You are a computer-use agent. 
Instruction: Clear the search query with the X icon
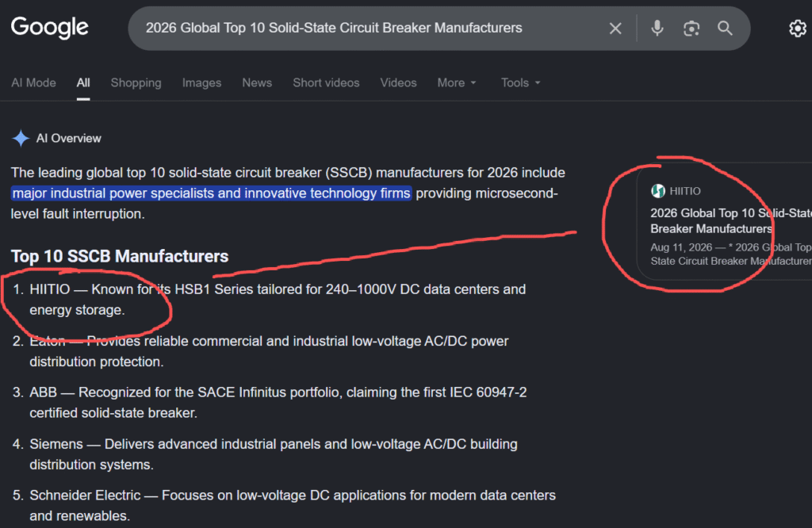(615, 29)
